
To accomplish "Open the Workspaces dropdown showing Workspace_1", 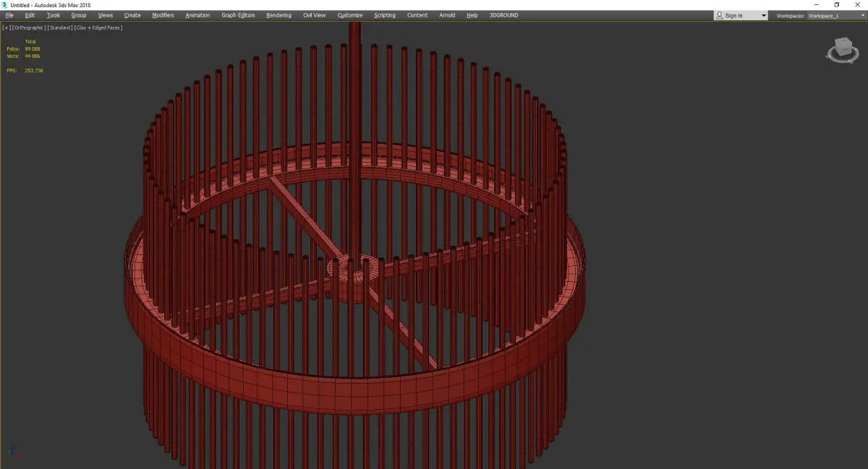I will point(835,15).
